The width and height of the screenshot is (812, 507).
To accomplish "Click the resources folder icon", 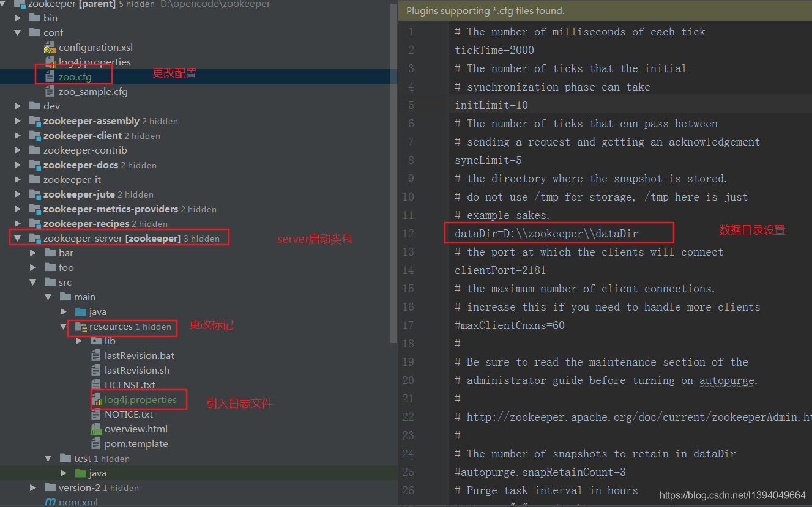I will coord(81,327).
